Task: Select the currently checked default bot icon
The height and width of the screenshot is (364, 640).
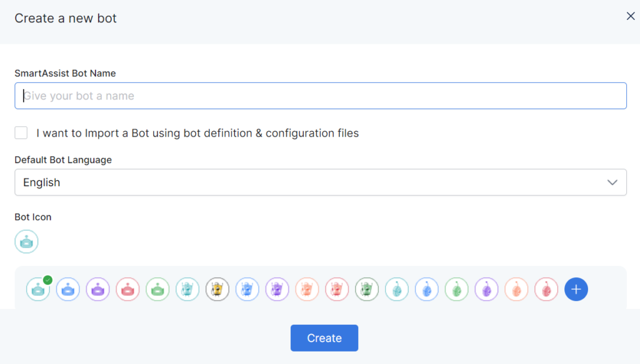Action: (37, 289)
